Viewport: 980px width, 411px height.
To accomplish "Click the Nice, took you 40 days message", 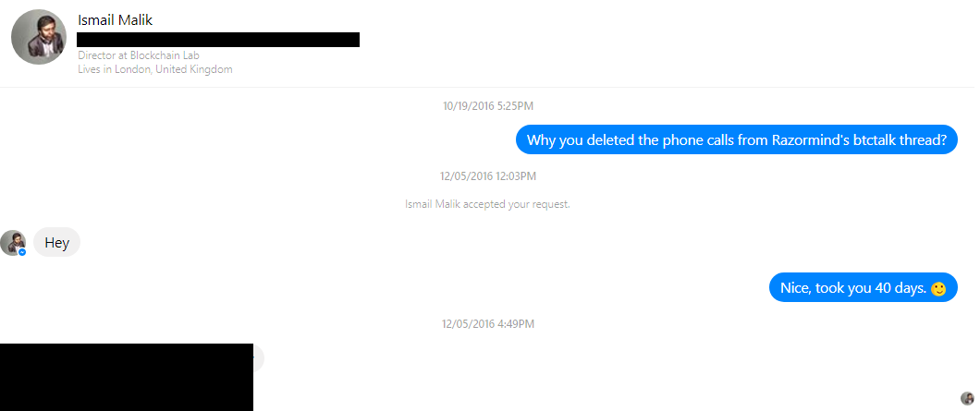I will click(864, 287).
